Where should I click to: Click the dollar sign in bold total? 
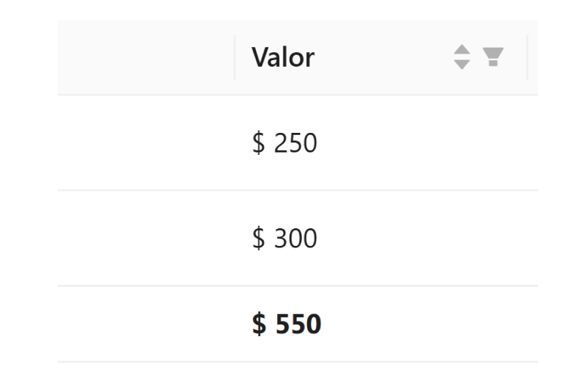click(259, 324)
